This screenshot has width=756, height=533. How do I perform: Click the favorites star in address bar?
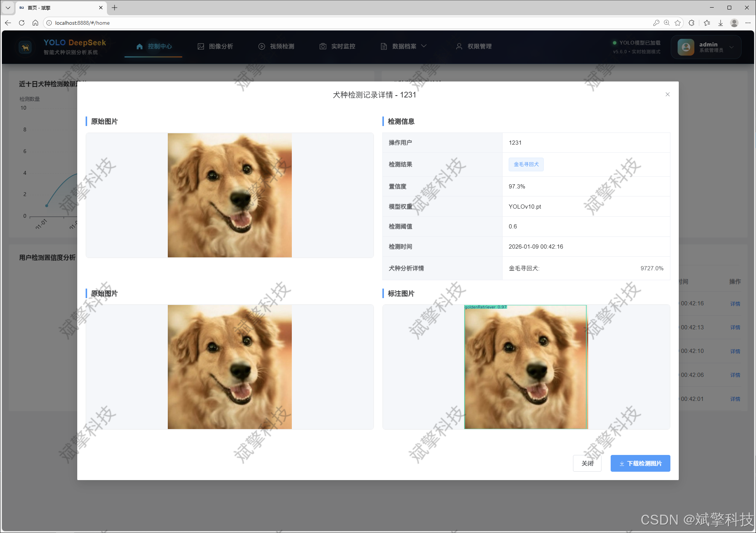pos(678,23)
